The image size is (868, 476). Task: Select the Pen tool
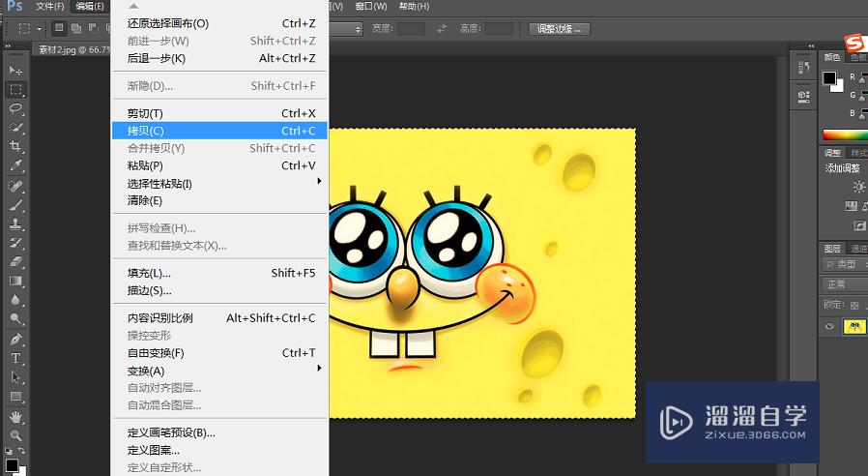pyautogui.click(x=16, y=339)
